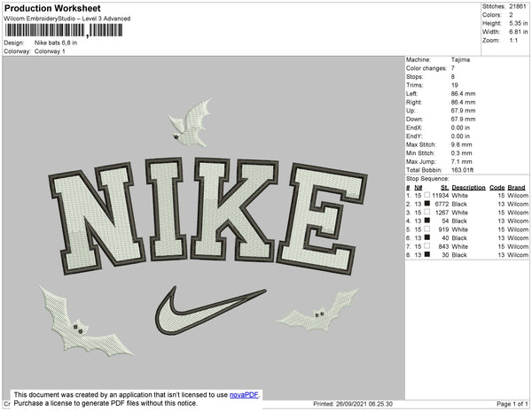Screen dimensions: 532x411
Task: Choose the black swatch in stop 8
Action: (x=427, y=254)
